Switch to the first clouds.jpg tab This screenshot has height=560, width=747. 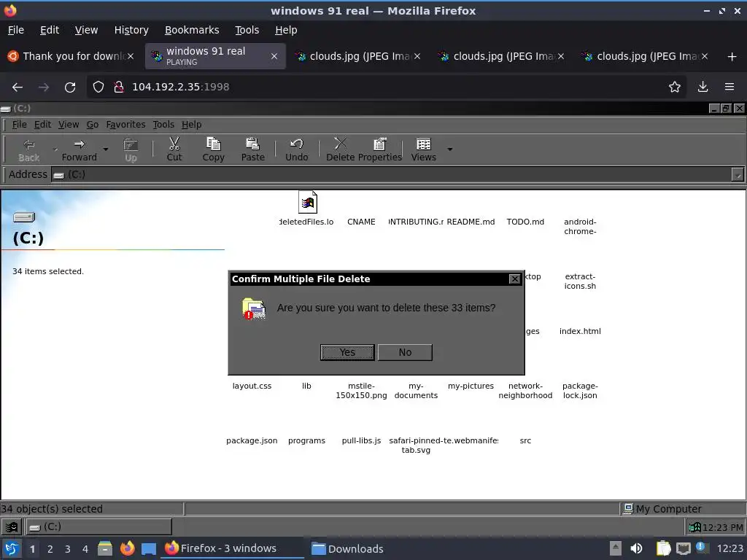tap(358, 56)
